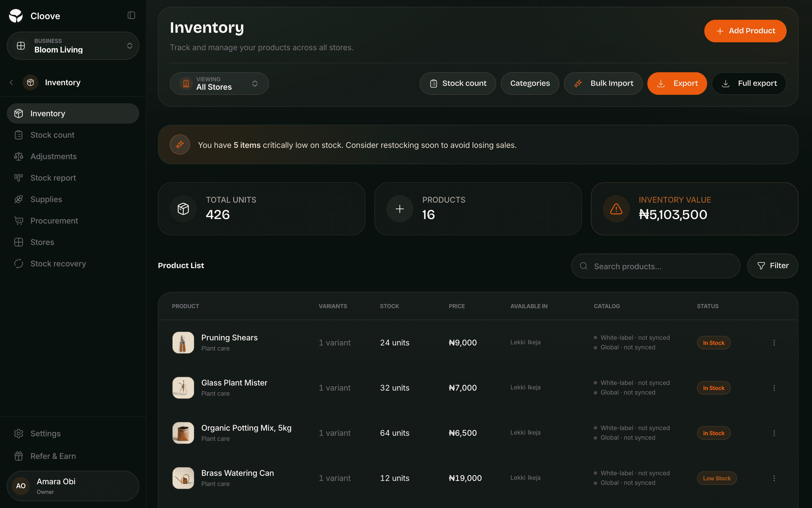The width and height of the screenshot is (812, 508).
Task: Click the Brass Watering Can thumbnail
Action: point(183,478)
